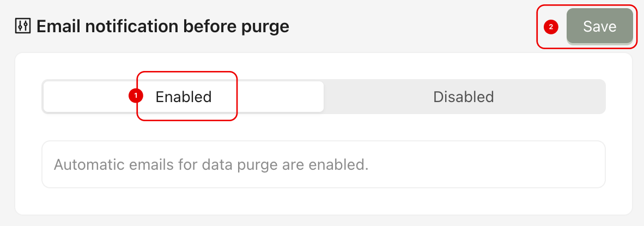Screen dimensions: 644x226
Task: Click the automatic emails status text field
Action: click(323, 164)
